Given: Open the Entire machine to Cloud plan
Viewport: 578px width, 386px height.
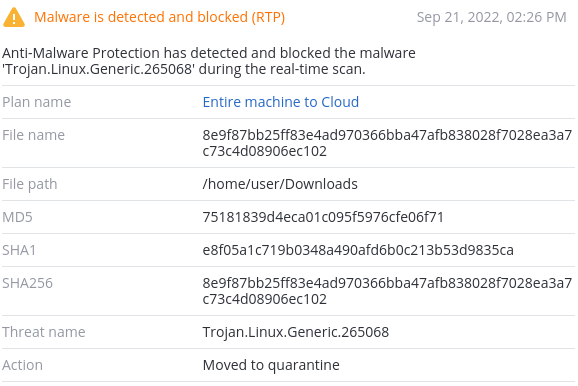Looking at the screenshot, I should (281, 102).
